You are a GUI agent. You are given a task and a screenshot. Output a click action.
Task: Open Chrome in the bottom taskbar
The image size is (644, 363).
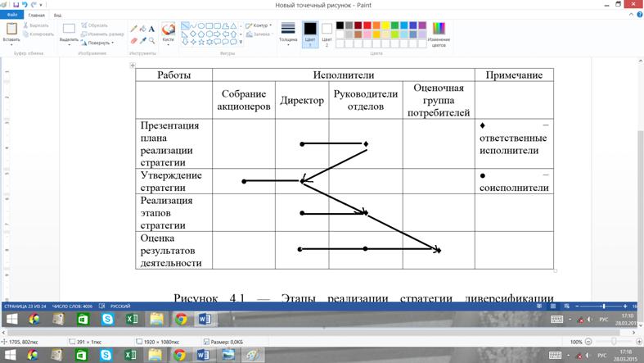tap(179, 355)
